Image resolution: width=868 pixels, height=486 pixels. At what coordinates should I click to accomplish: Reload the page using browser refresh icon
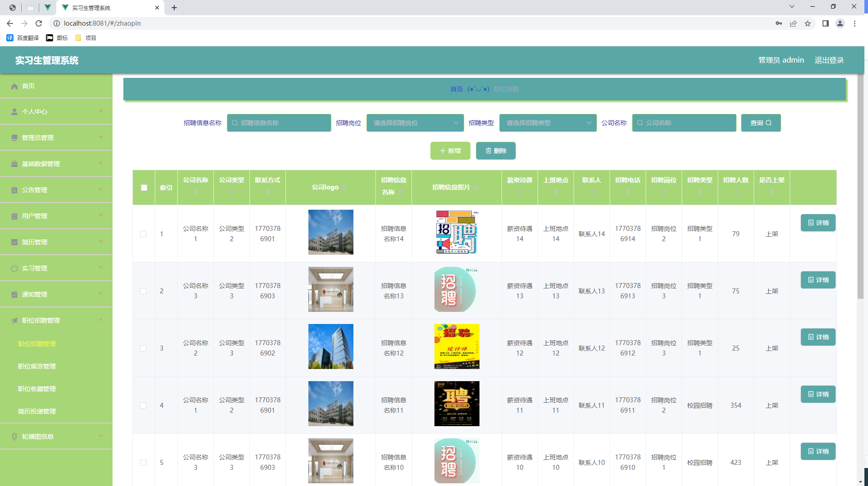click(39, 23)
